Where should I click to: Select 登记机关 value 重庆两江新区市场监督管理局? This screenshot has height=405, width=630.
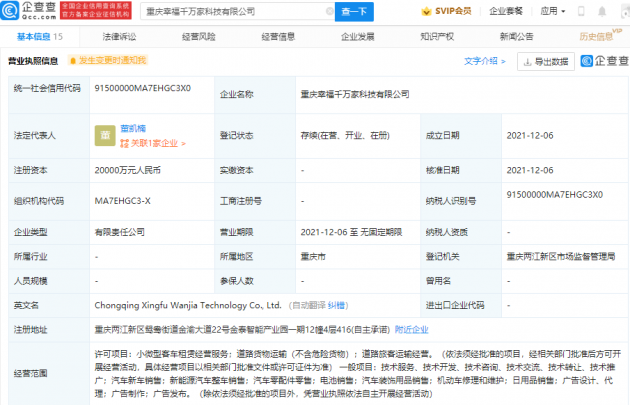coord(560,256)
